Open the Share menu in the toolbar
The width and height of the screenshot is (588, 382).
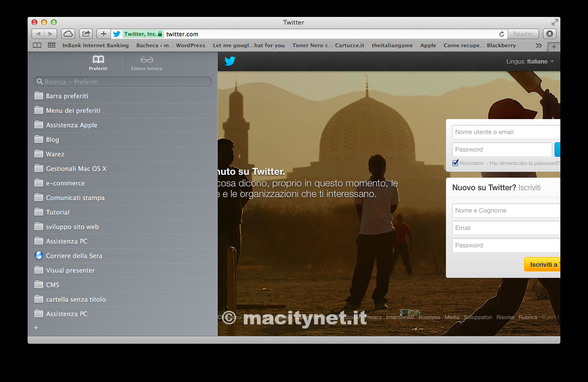(86, 34)
